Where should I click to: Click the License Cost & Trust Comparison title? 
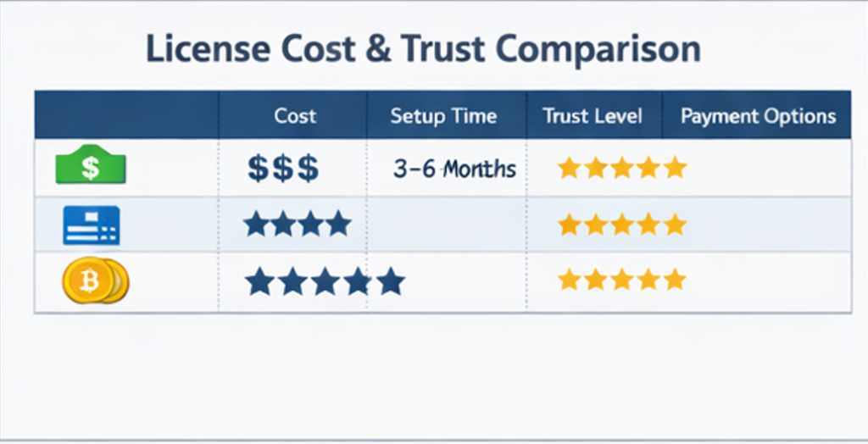coord(423,50)
